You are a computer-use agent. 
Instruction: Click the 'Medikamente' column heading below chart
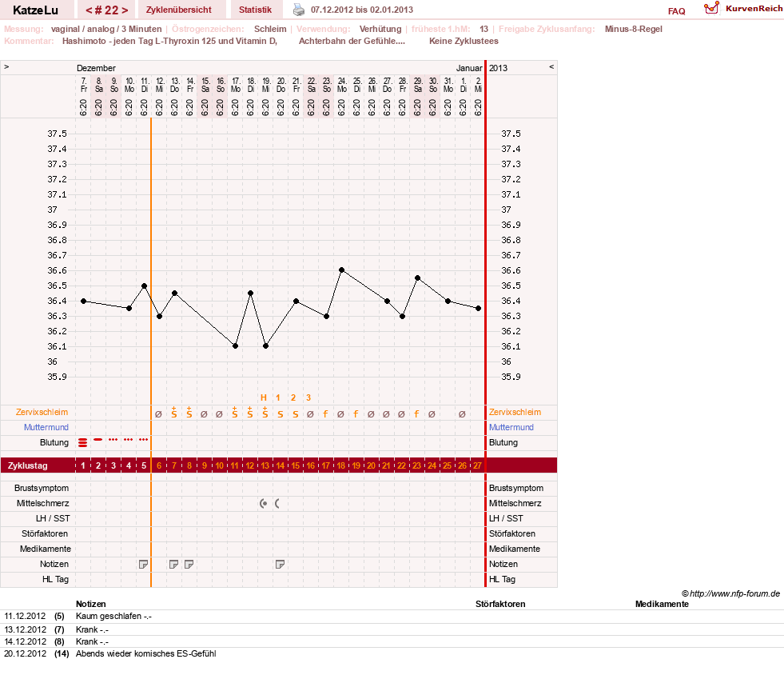tap(662, 604)
